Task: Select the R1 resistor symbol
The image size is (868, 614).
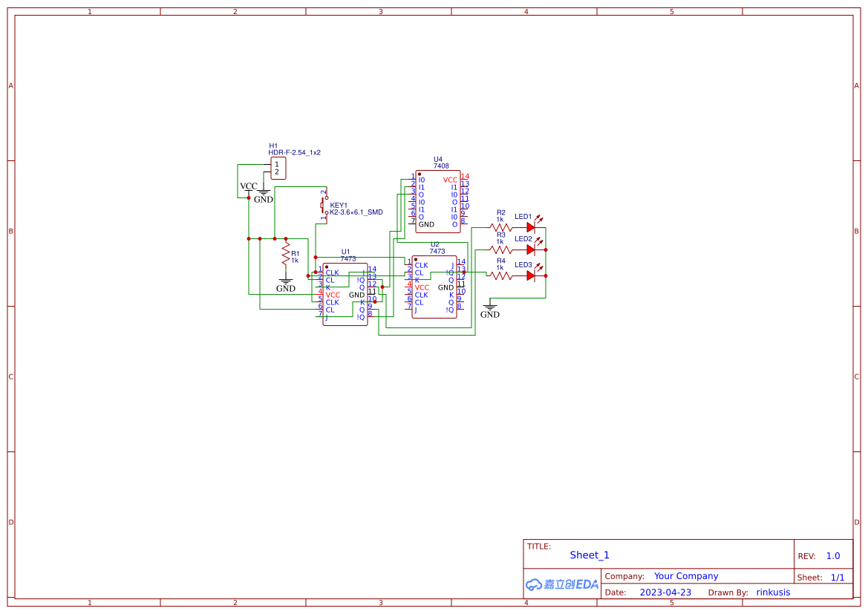Action: 285,256
